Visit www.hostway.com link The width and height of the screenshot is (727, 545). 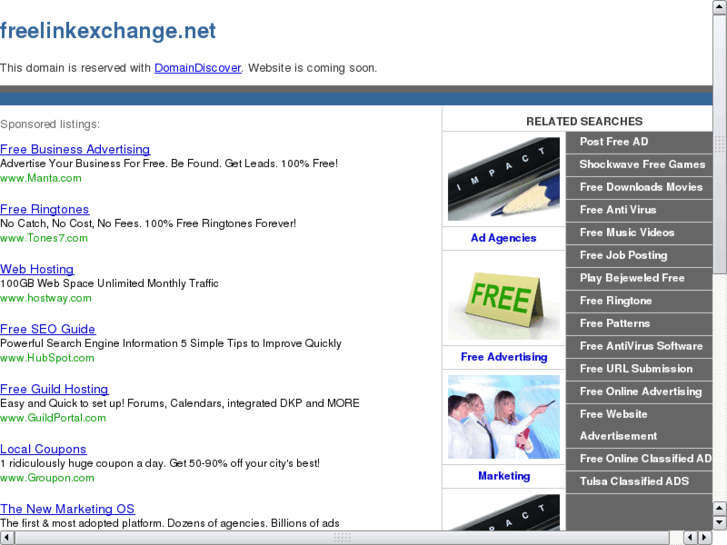46,298
